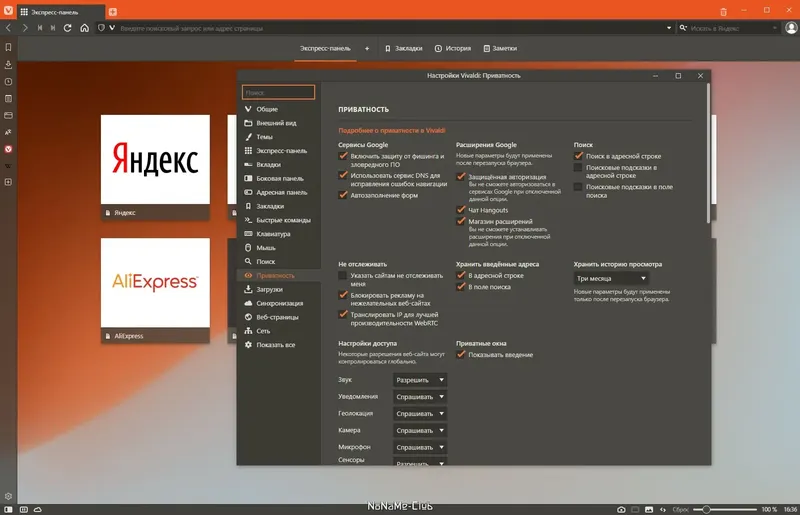Open browsing history retention dropdown
The image size is (800, 515).
[611, 278]
